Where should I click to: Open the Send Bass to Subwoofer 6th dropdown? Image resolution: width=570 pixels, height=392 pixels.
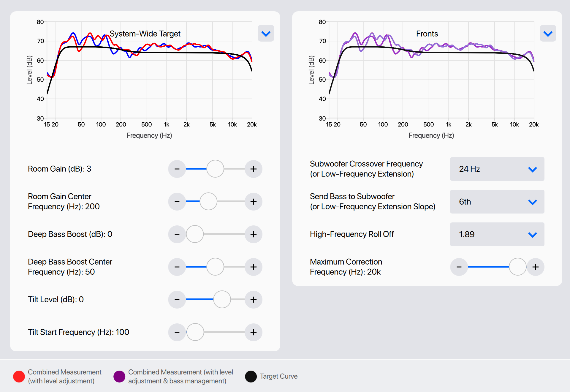pyautogui.click(x=497, y=202)
